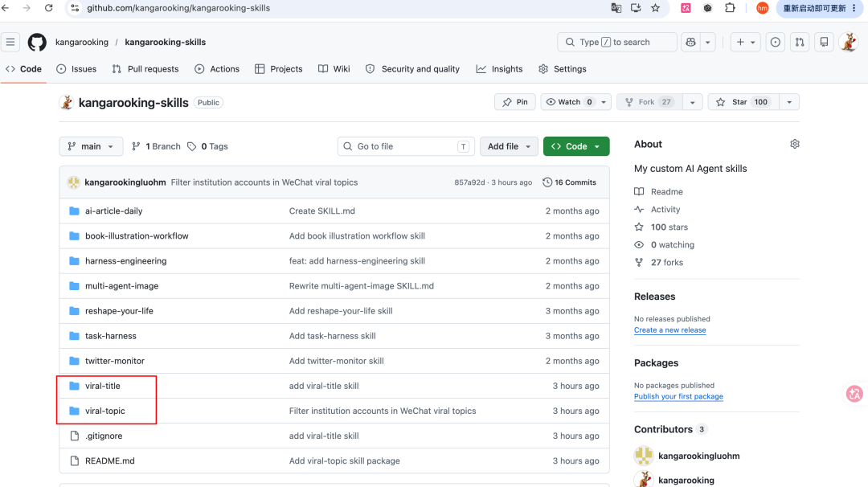The width and height of the screenshot is (868, 487).
Task: Open the .gitignore file
Action: coord(104,436)
